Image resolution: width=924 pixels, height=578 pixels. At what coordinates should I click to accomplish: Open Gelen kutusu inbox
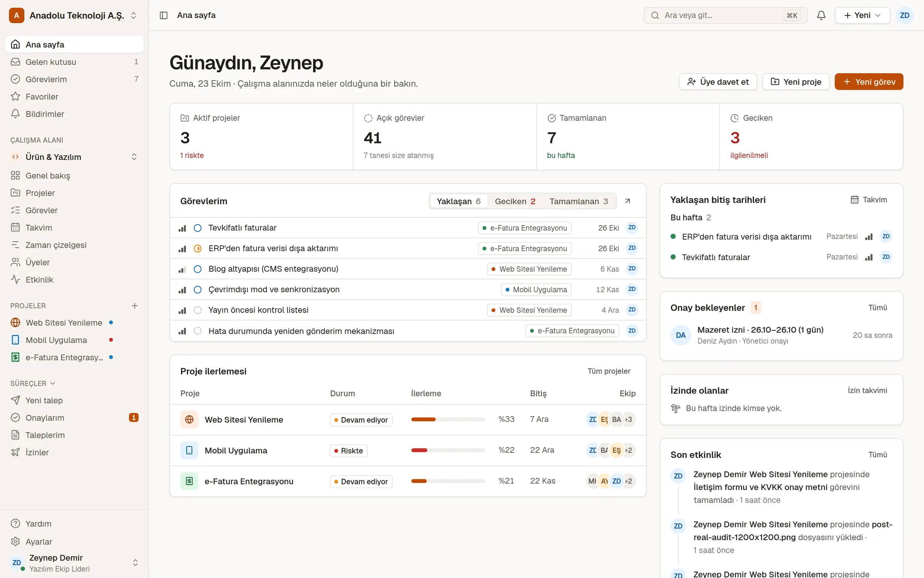tap(74, 62)
